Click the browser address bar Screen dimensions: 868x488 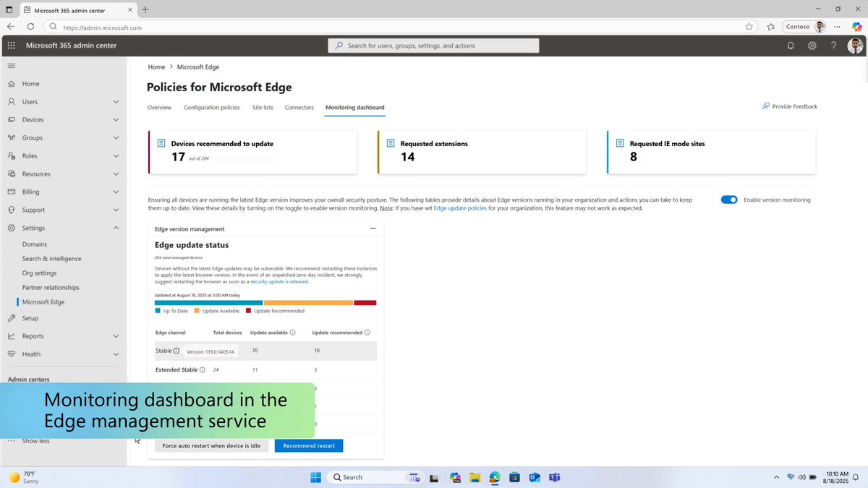[x=401, y=27]
